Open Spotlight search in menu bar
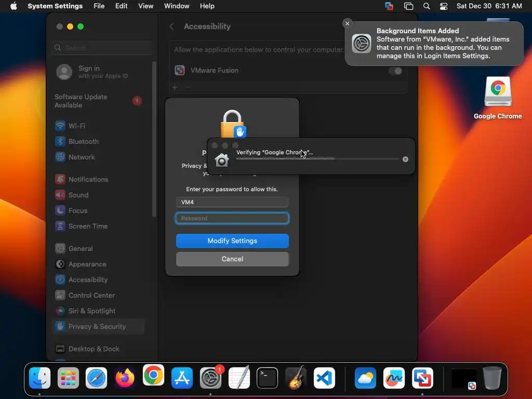The image size is (532, 399). coord(427,6)
